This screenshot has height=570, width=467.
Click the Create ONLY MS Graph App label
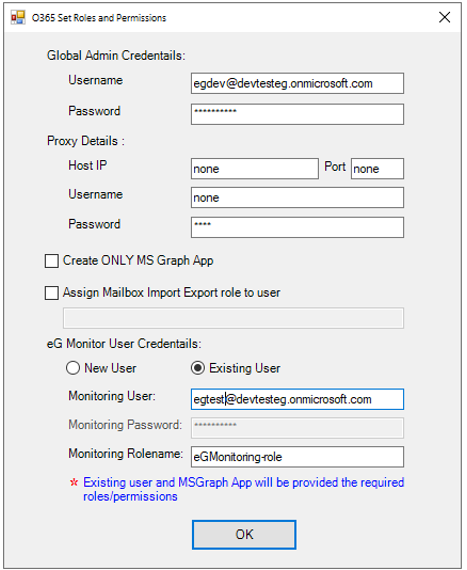coord(138,261)
